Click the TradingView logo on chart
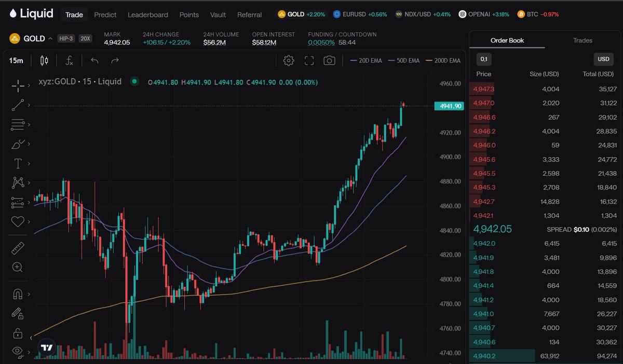 [47, 348]
